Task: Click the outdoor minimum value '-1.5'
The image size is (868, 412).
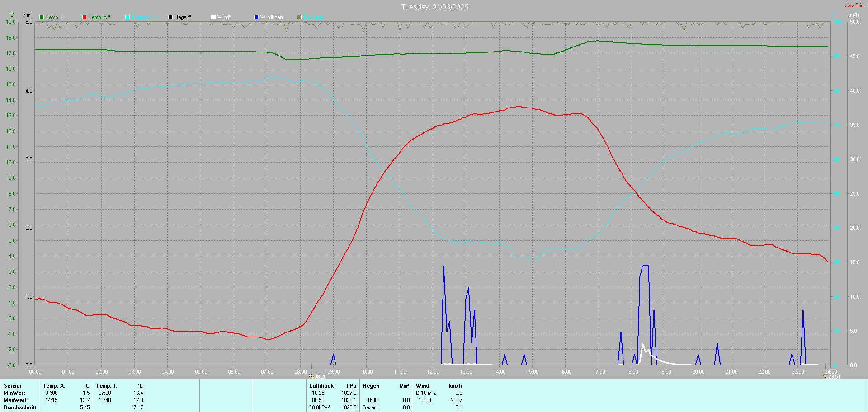Action: (85, 393)
